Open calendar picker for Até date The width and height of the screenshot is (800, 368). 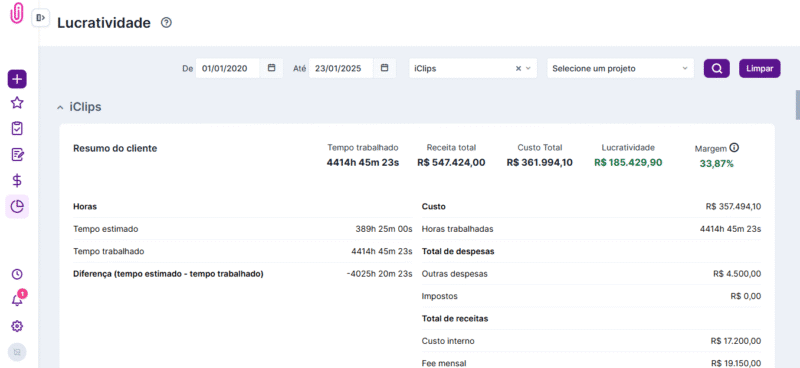point(385,68)
